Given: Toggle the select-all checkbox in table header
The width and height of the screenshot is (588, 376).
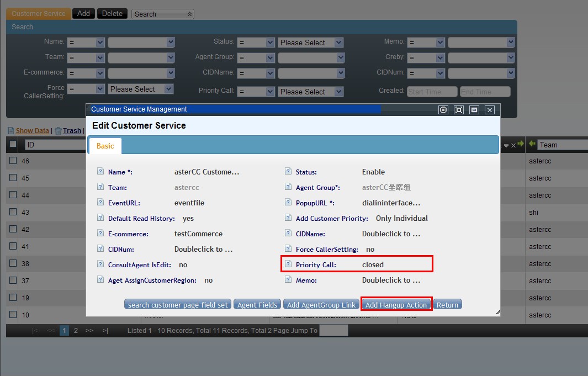Looking at the screenshot, I should [x=13, y=144].
